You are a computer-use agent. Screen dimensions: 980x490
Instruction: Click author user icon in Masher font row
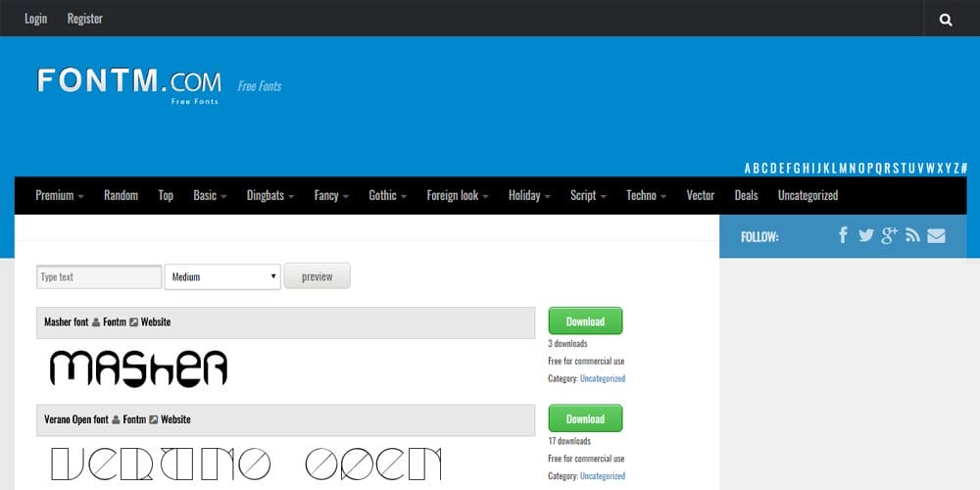point(96,322)
